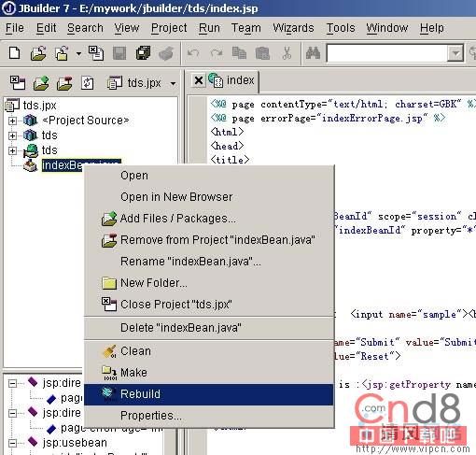The width and height of the screenshot is (476, 455).
Task: Click the Open file toolbar icon
Action: pos(38,53)
